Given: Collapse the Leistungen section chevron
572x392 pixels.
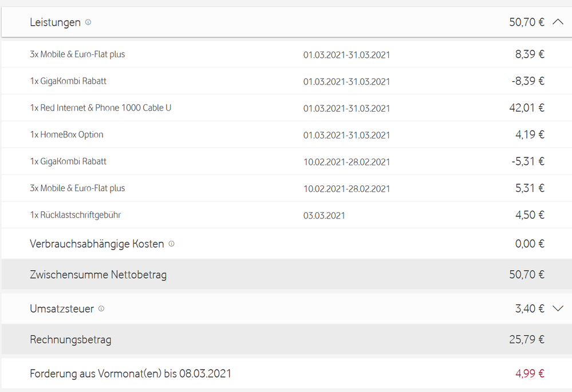Looking at the screenshot, I should (x=558, y=22).
